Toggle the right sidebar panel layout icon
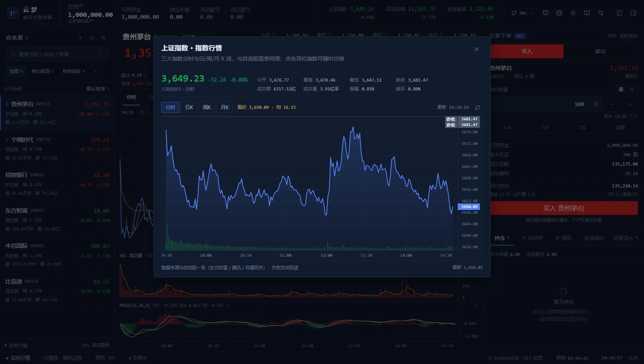Viewport: 644px width, 364px height. [633, 13]
